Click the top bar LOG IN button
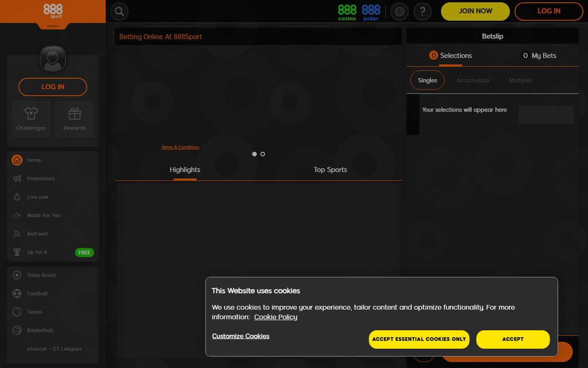The image size is (588, 368). pos(549,11)
